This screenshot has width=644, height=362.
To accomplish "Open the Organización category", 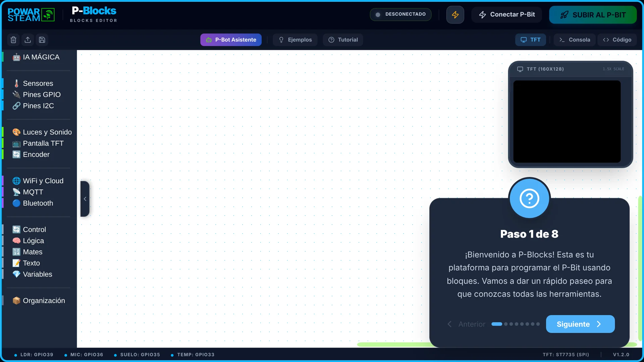I will [x=39, y=301].
